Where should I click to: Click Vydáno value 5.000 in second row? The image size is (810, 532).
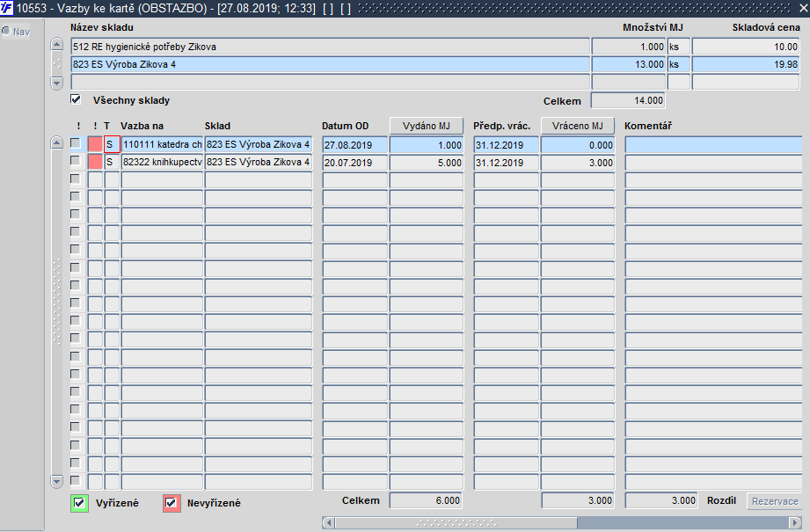[x=427, y=163]
